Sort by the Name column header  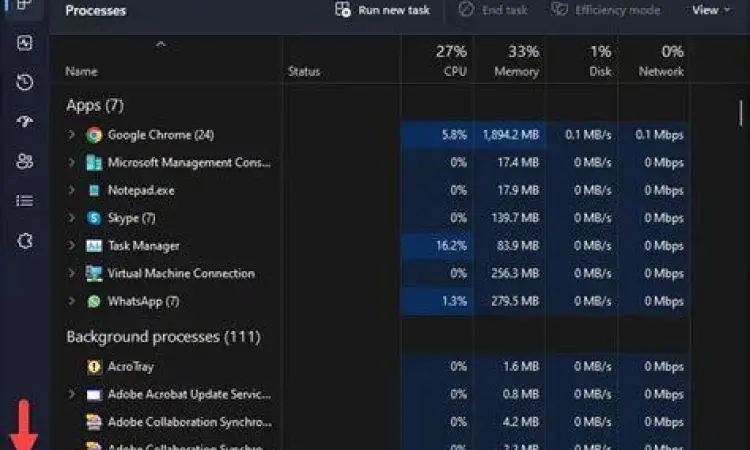tap(81, 72)
